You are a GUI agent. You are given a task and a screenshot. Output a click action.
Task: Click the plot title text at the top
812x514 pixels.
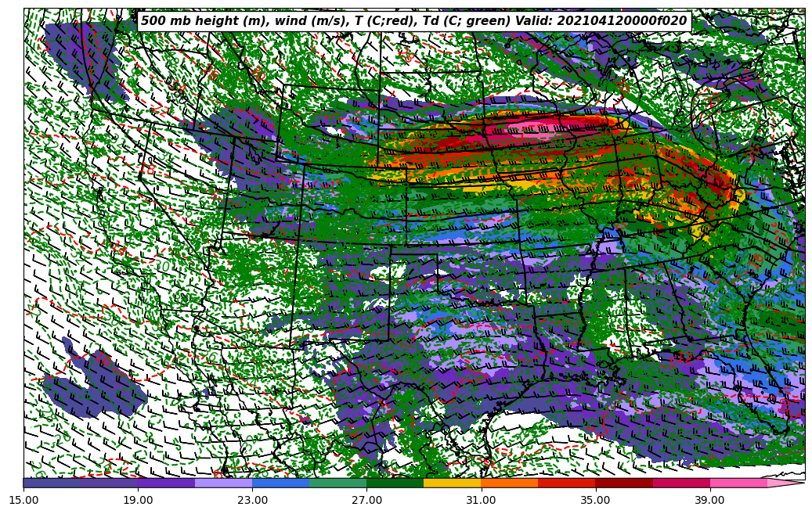pyautogui.click(x=413, y=21)
